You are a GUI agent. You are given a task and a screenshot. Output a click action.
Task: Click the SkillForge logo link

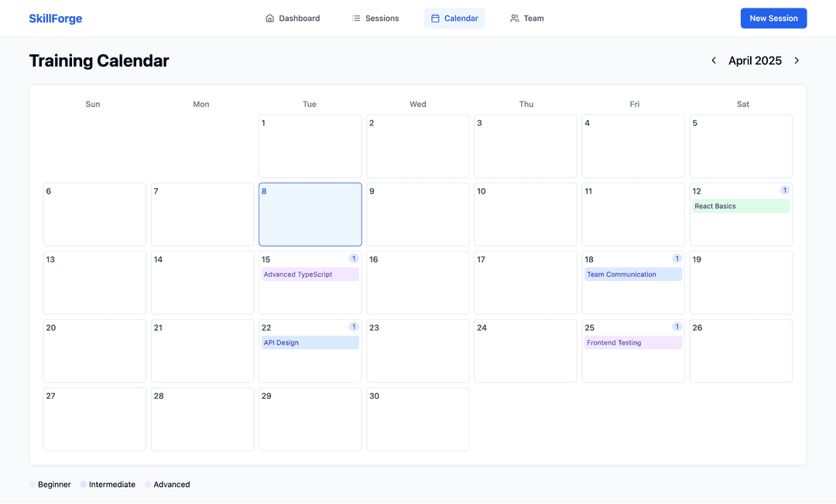pyautogui.click(x=55, y=17)
